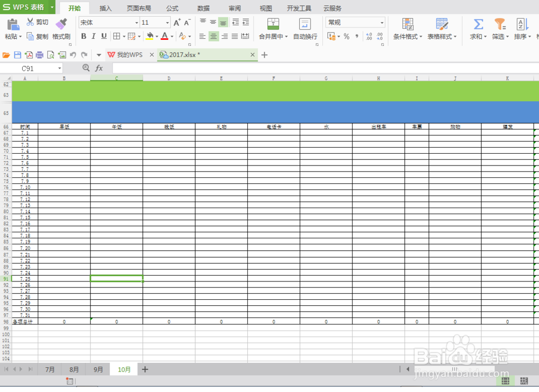This screenshot has height=392, width=539.
Task: Open Table Style icon
Action: (x=442, y=24)
